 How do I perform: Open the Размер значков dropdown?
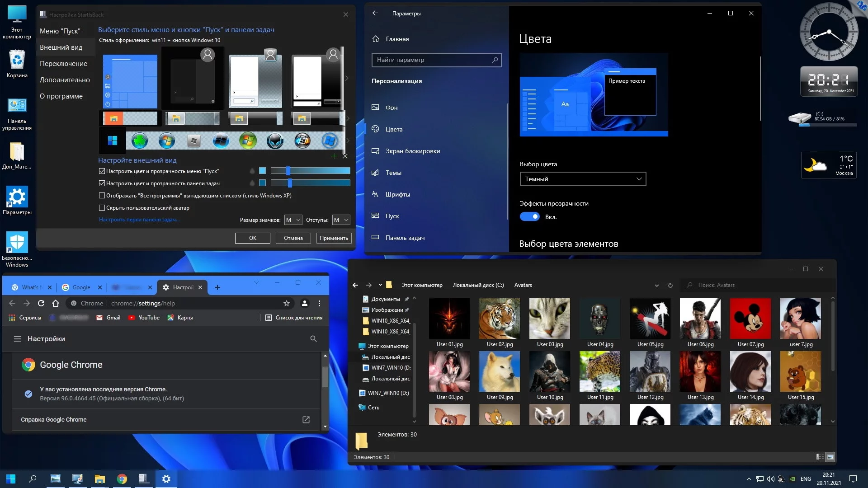tap(293, 220)
